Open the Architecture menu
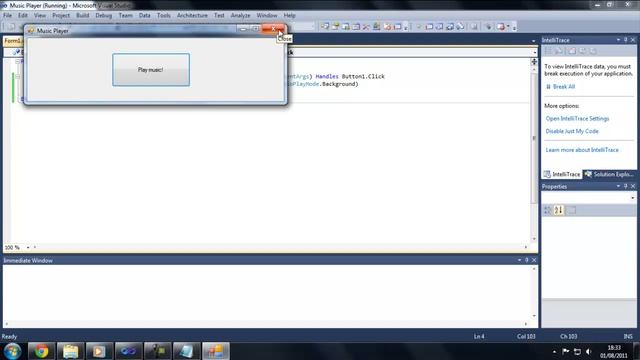This screenshot has width=640, height=360. (192, 16)
